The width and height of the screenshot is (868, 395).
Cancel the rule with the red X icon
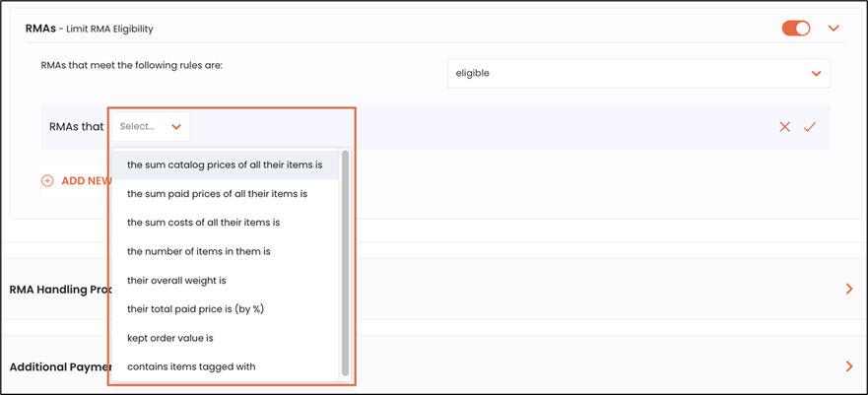(784, 127)
